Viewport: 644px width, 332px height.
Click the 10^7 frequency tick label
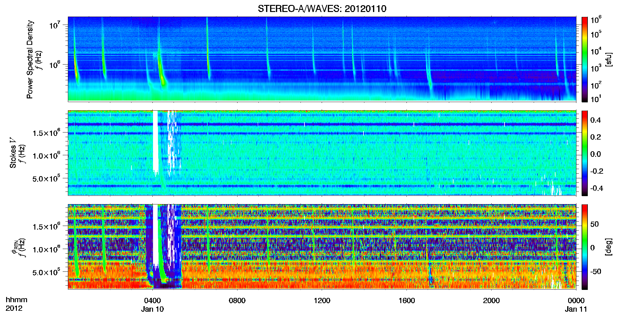click(x=54, y=25)
